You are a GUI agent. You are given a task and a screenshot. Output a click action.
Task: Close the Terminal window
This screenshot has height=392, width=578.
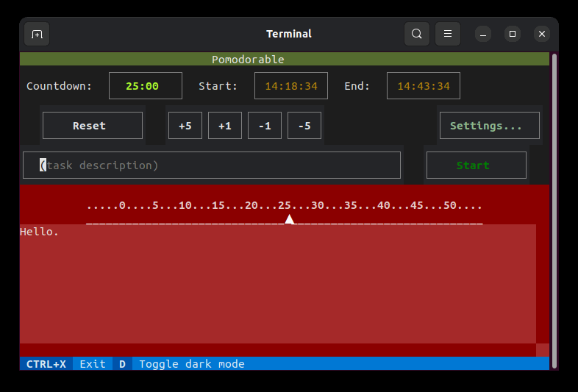coord(542,34)
